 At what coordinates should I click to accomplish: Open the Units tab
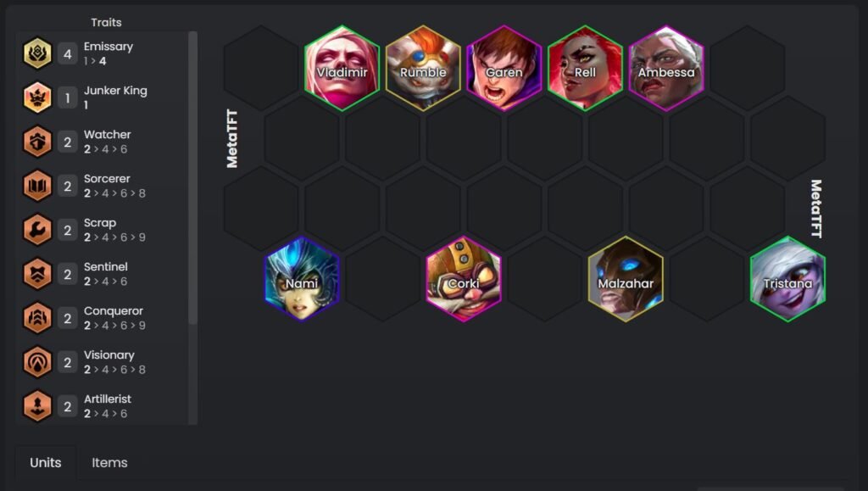(46, 463)
